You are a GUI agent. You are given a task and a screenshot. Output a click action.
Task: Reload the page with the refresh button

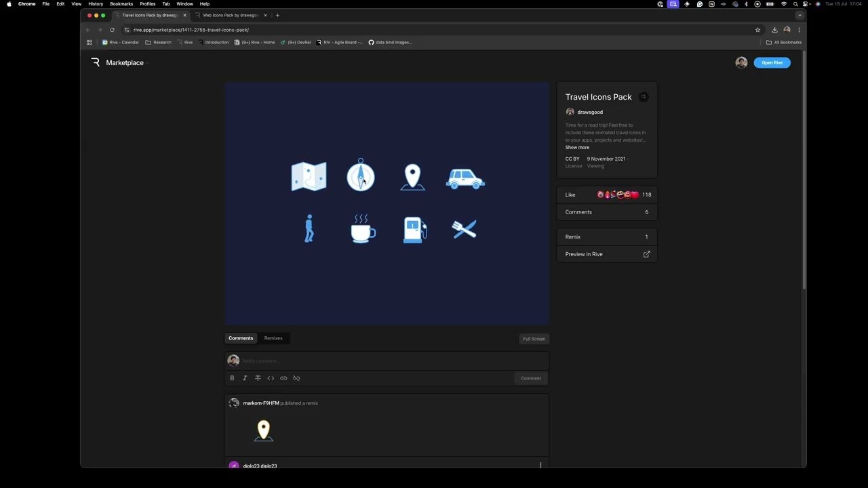coord(112,30)
